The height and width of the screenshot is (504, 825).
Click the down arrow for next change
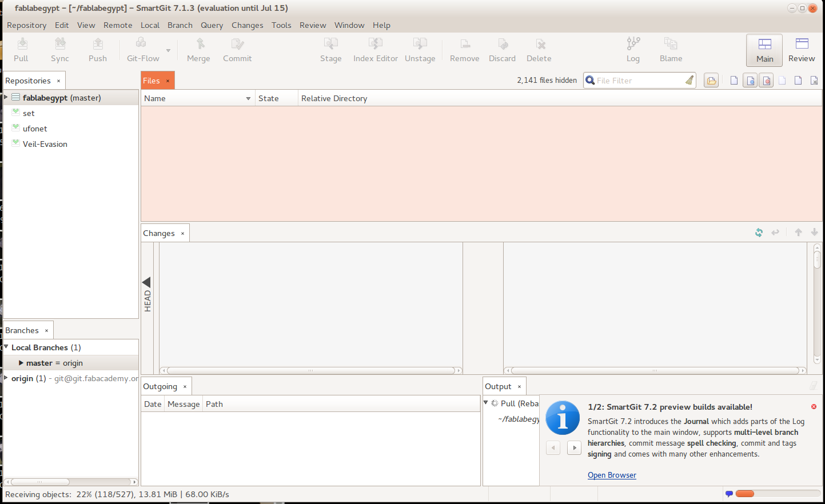click(815, 233)
